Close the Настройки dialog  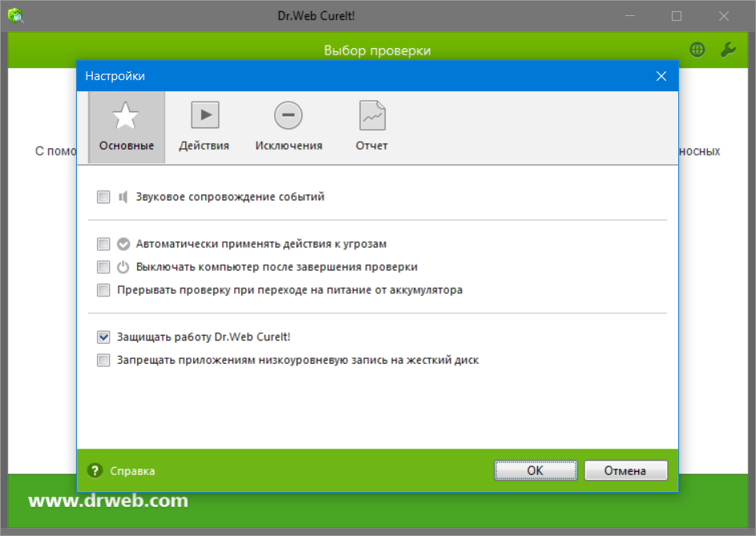coord(661,76)
